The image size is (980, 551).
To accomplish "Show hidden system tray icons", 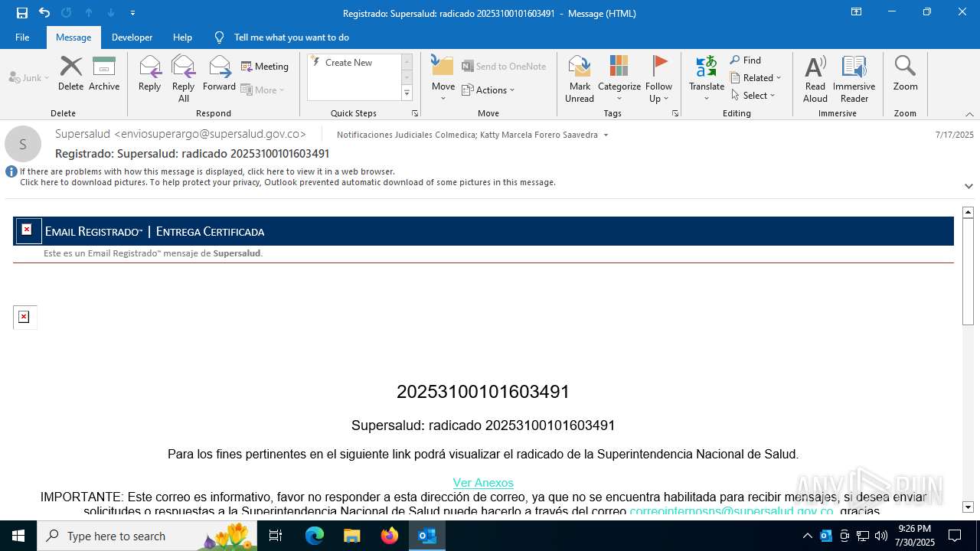I will pyautogui.click(x=807, y=536).
